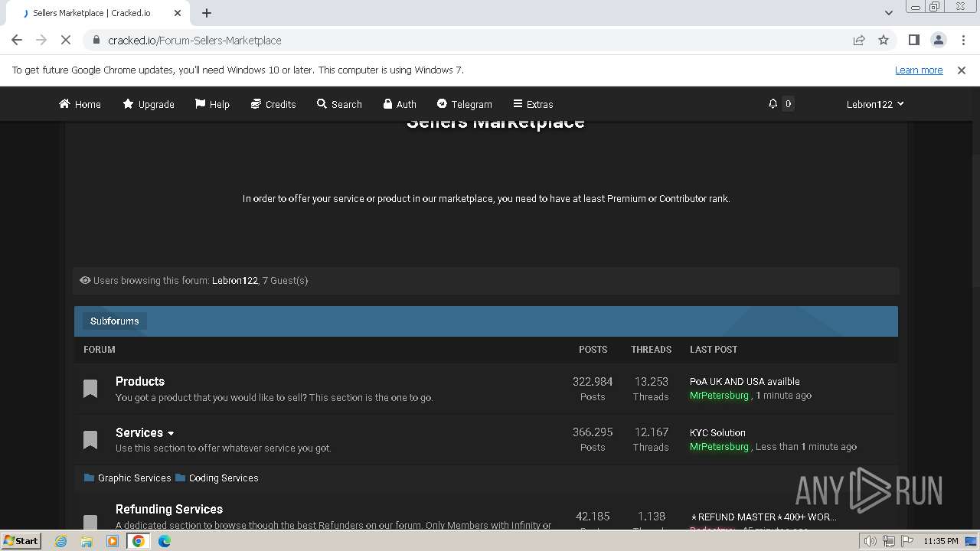980x551 pixels.
Task: Open forum Search
Action: 339,104
